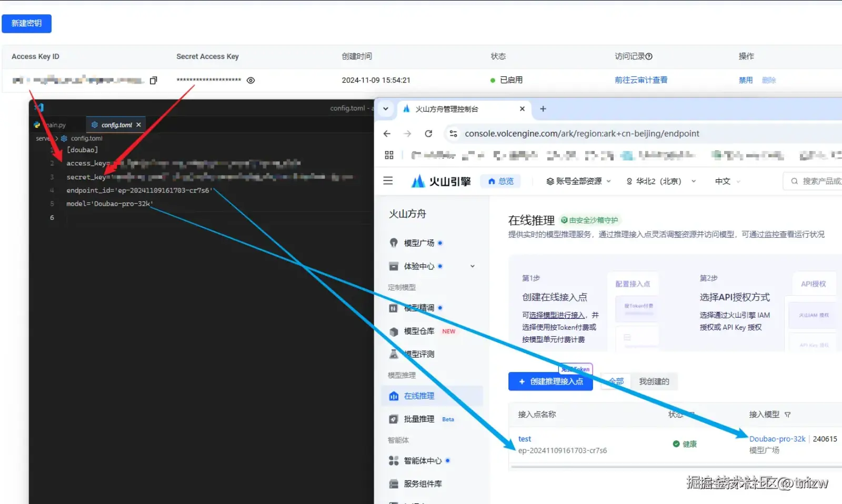
Task: Open the 华北2（北京） region dropdown
Action: (x=661, y=182)
